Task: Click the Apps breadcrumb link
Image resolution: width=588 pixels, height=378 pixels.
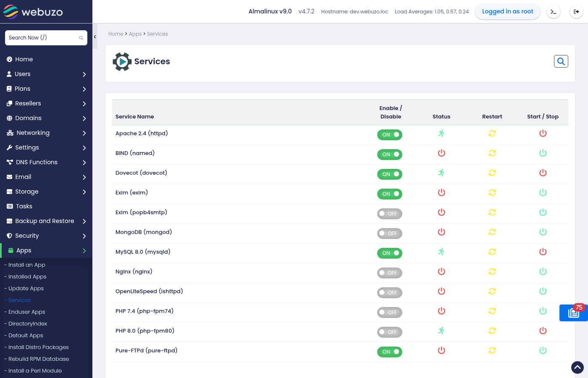Action: pyautogui.click(x=135, y=34)
